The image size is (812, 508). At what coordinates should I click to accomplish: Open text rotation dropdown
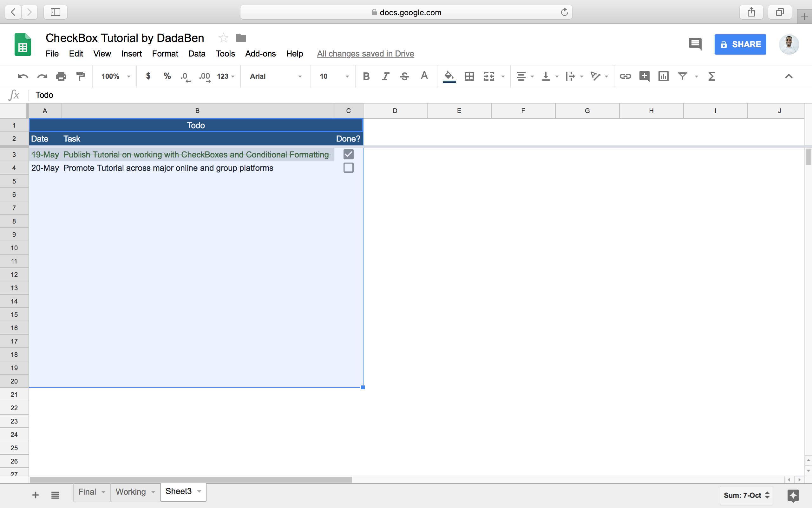point(599,76)
